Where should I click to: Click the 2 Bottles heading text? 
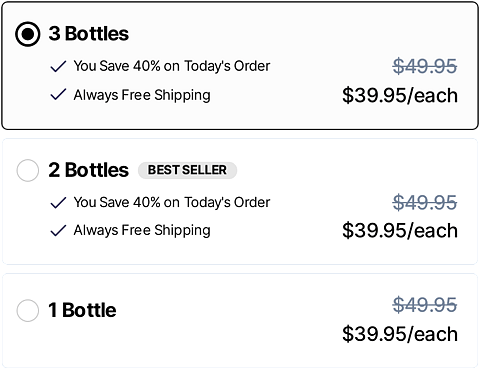pos(89,170)
